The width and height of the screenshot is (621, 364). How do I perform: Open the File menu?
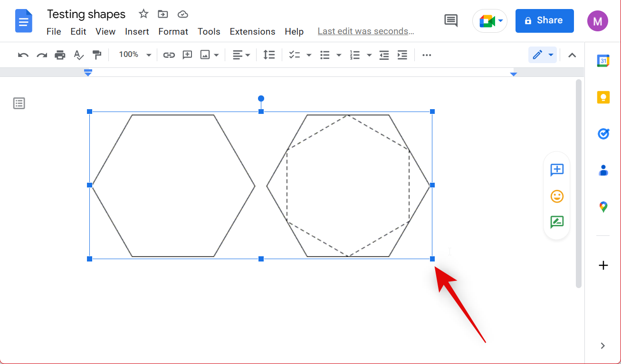click(54, 31)
